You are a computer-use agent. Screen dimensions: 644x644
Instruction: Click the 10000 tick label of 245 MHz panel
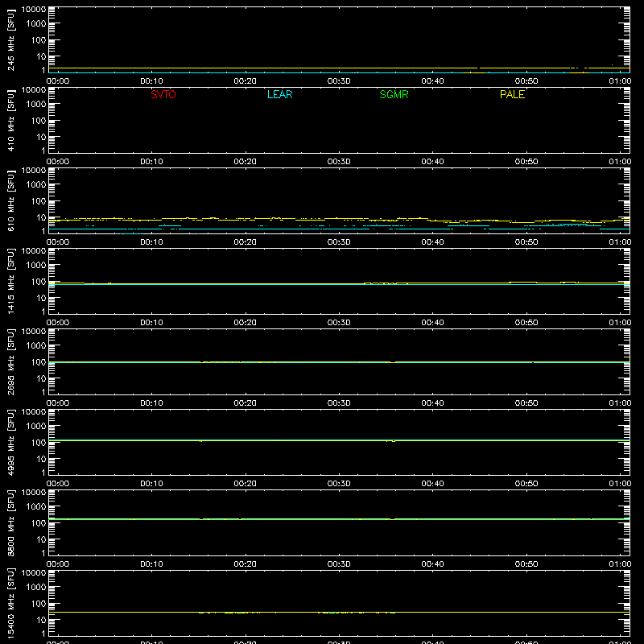34,9
